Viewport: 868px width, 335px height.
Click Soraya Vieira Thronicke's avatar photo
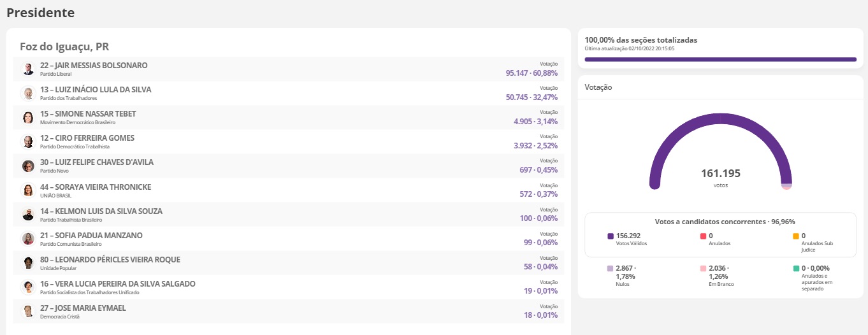(x=28, y=190)
